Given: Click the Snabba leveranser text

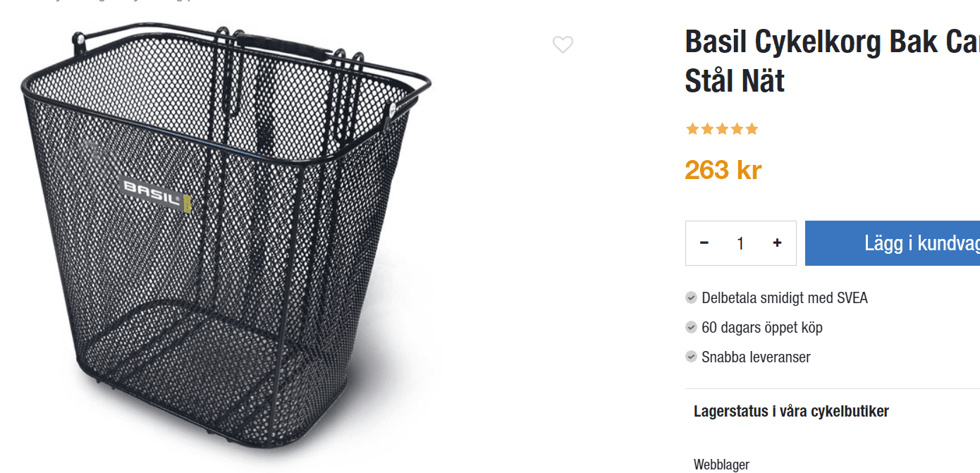Looking at the screenshot, I should (x=756, y=357).
